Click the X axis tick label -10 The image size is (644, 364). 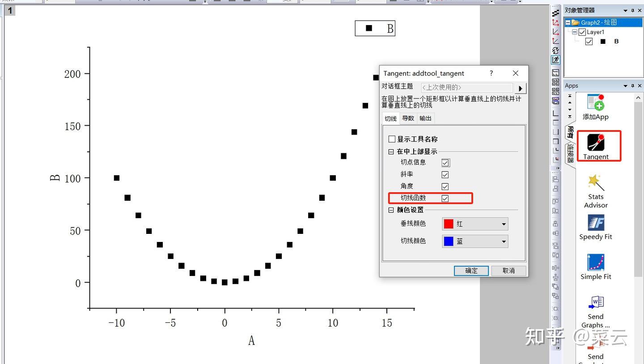coord(116,323)
